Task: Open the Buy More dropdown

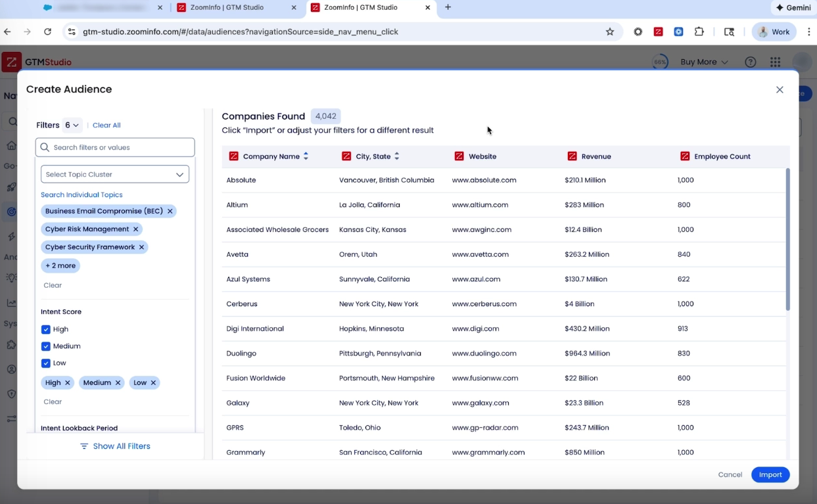Action: point(704,62)
